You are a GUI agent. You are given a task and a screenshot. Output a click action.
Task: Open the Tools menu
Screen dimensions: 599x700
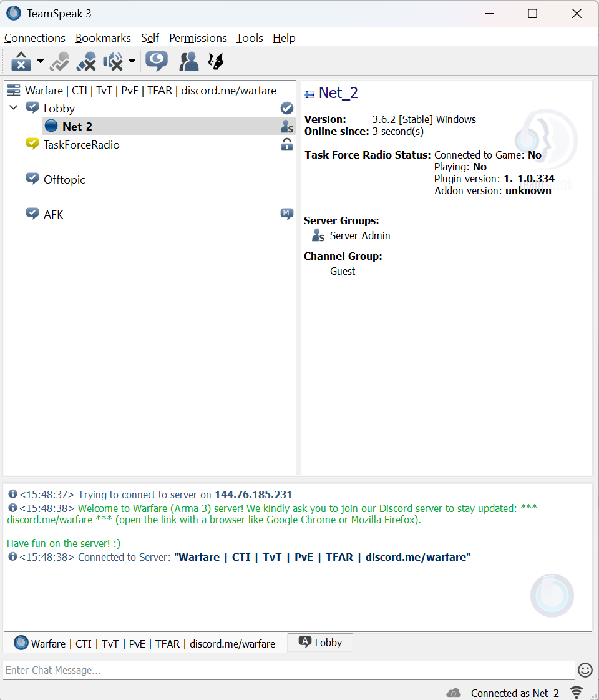click(250, 38)
